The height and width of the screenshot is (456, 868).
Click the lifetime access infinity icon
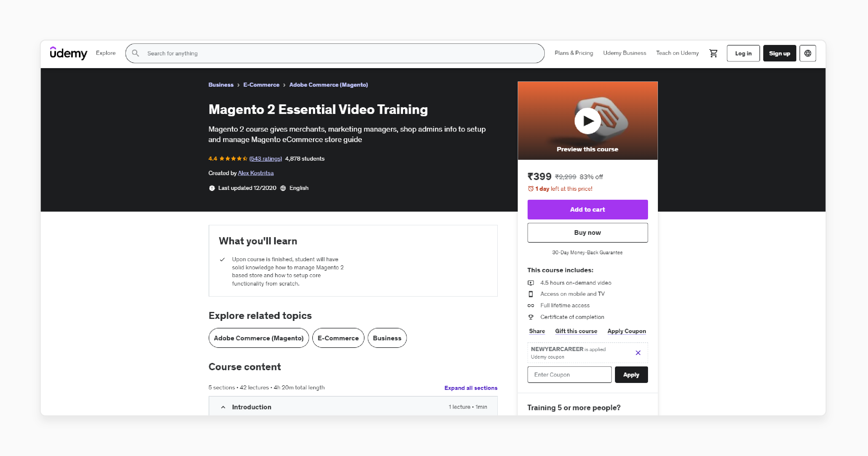[x=531, y=306]
